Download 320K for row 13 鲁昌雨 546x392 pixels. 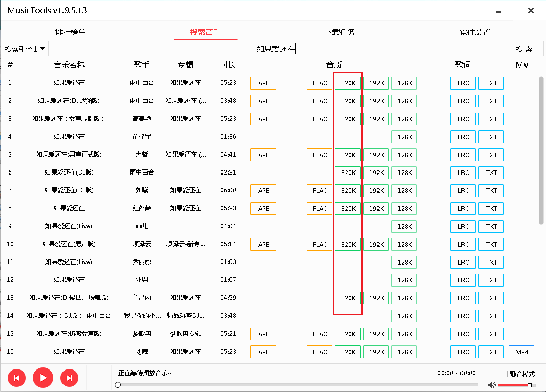348,298
